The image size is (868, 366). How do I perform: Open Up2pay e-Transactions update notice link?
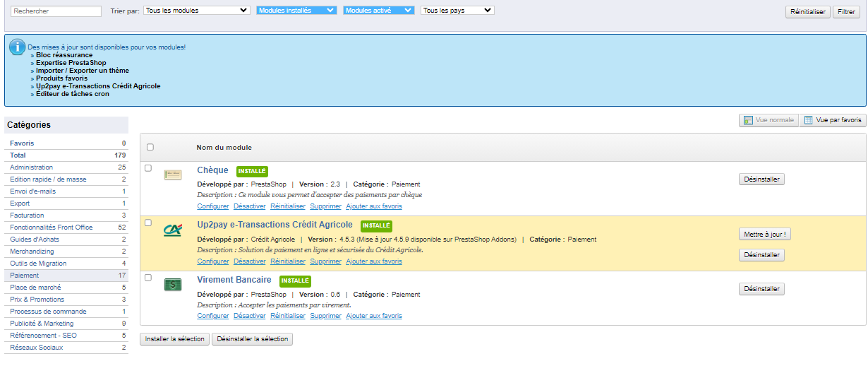click(x=98, y=86)
